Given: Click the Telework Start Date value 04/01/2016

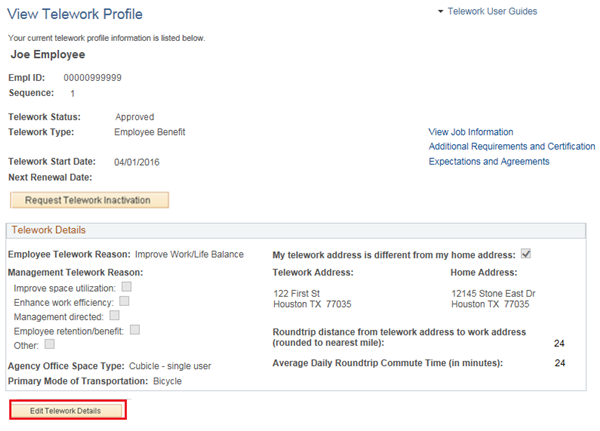Looking at the screenshot, I should coord(137,162).
